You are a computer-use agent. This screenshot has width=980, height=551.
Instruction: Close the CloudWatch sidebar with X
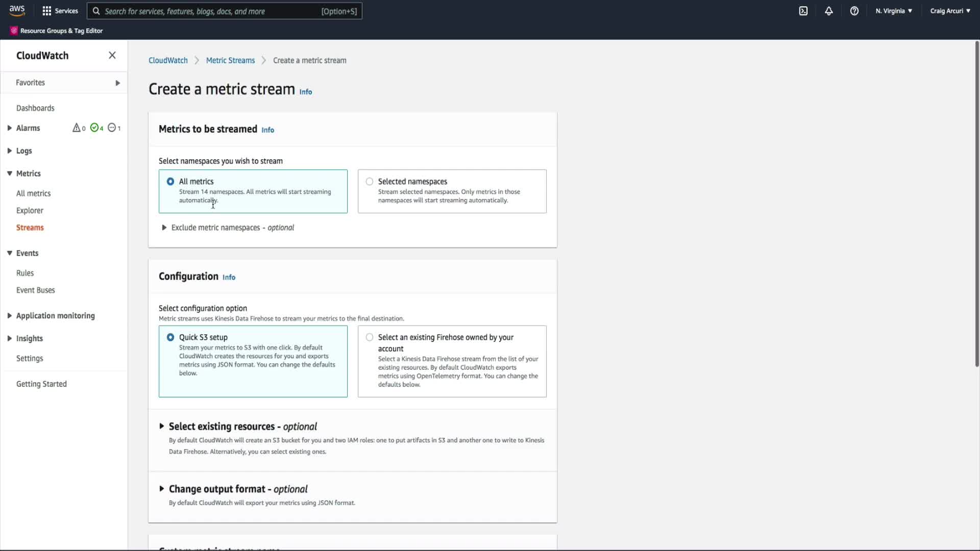pos(112,55)
